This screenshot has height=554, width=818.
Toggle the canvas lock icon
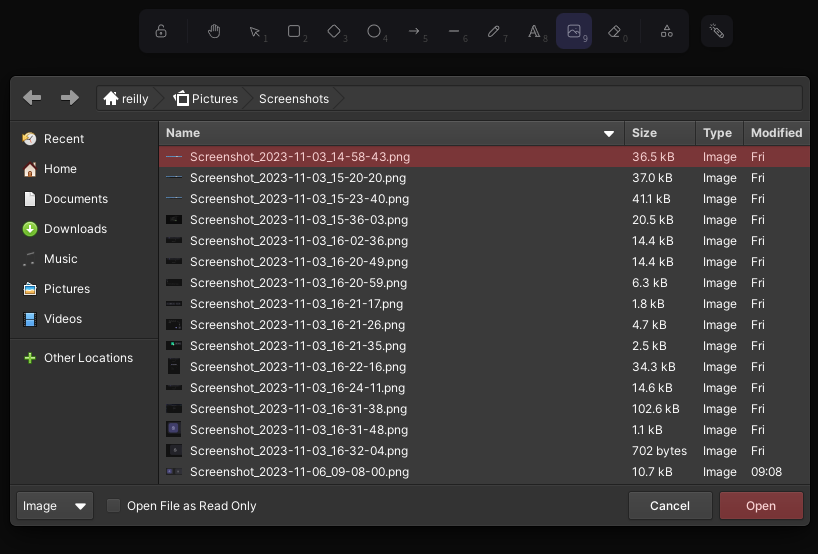coord(161,31)
